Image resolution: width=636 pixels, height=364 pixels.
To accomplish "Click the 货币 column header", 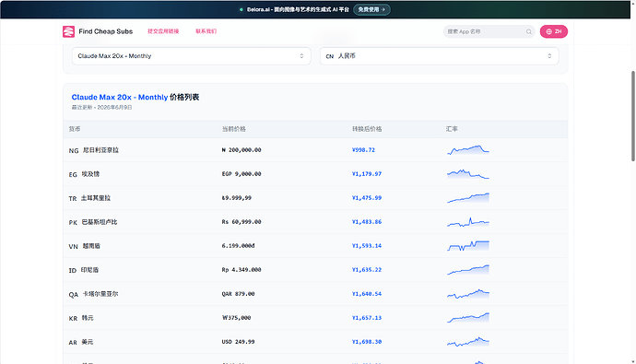I will tap(75, 129).
